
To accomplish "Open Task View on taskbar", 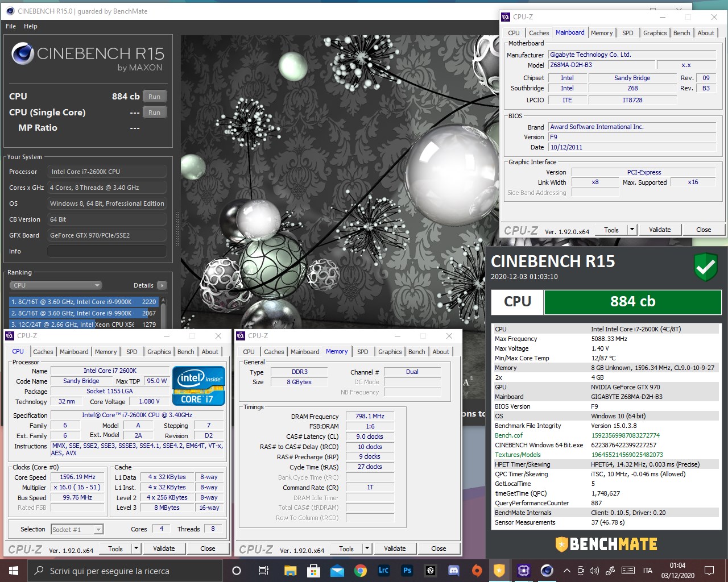I will [263, 571].
